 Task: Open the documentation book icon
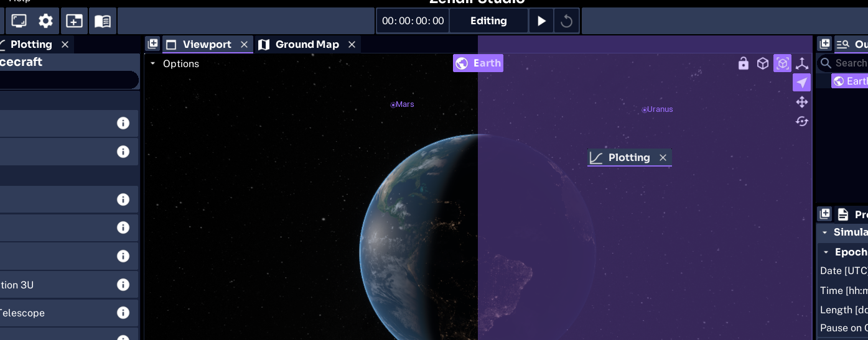pyautogui.click(x=103, y=21)
